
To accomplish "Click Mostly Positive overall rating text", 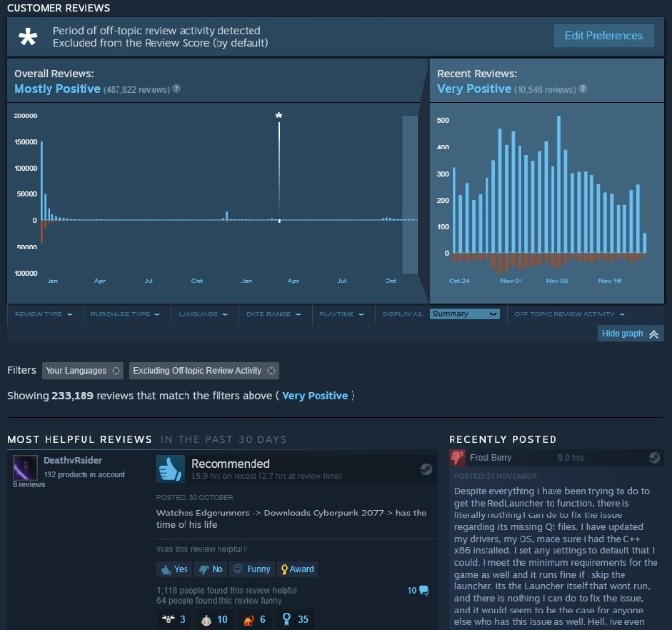I will [x=57, y=89].
